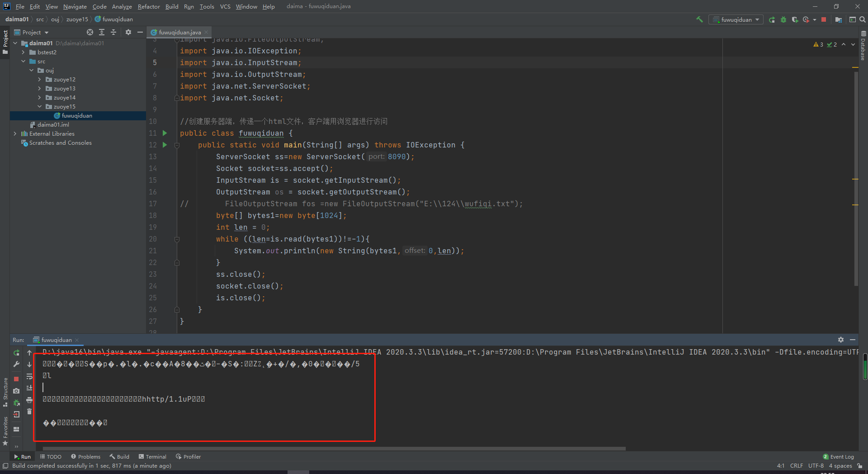Open the Problems tool window
868x474 pixels.
[86, 457]
